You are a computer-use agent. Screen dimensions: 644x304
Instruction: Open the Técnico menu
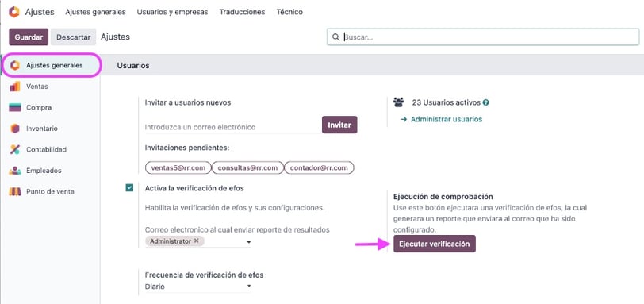pos(289,12)
